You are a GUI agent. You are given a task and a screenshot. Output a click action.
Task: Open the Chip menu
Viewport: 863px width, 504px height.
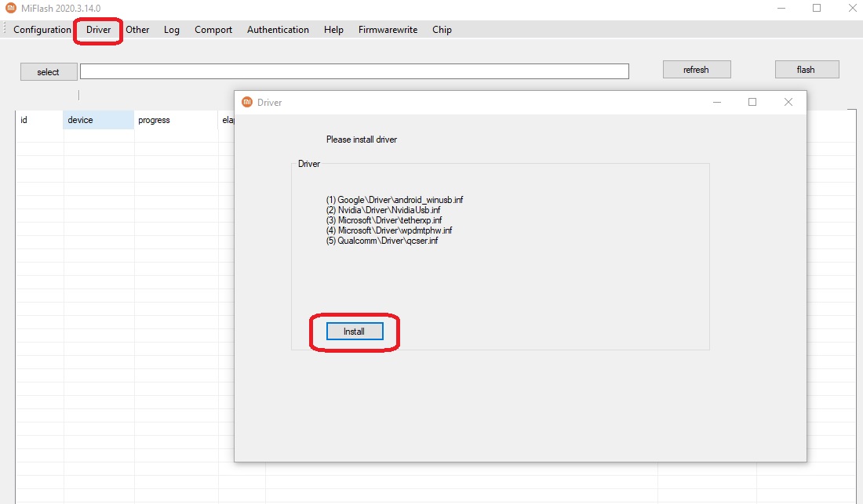(x=442, y=30)
